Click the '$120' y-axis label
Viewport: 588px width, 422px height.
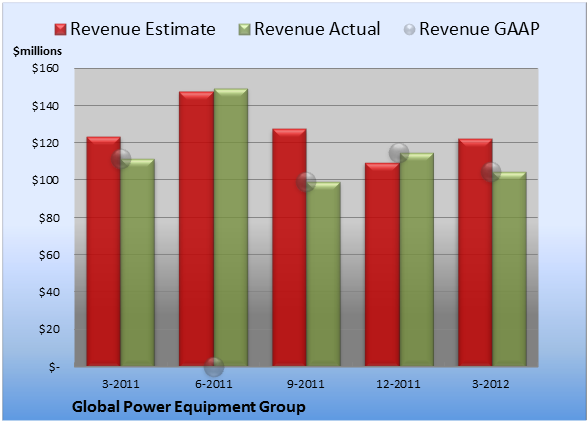pos(45,143)
